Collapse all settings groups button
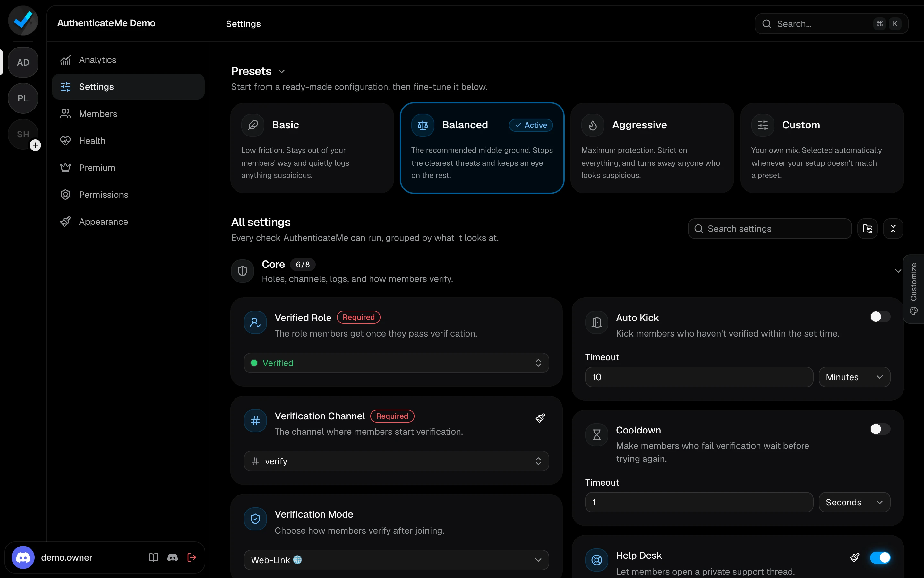This screenshot has width=924, height=578. [893, 229]
